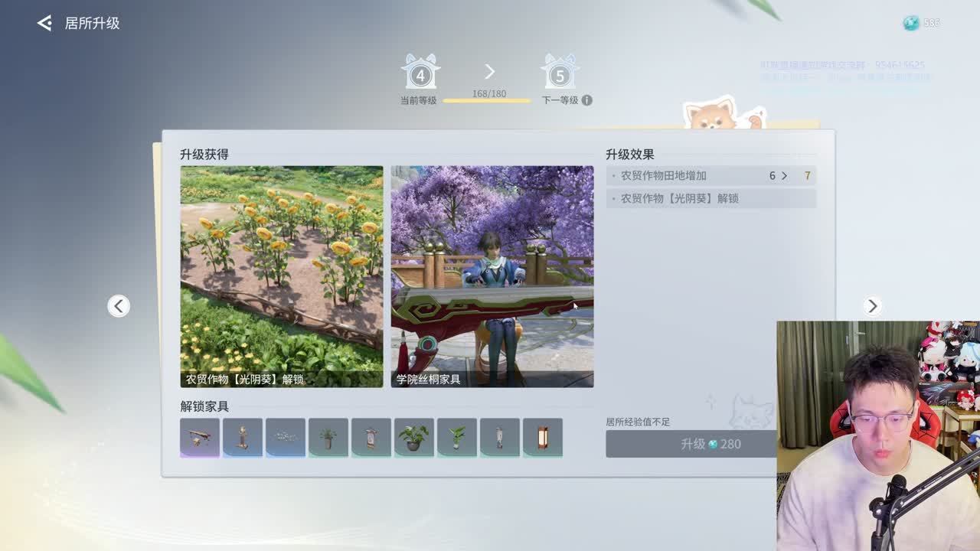
Task: Select the candlestick stand furniture icon
Action: (243, 438)
